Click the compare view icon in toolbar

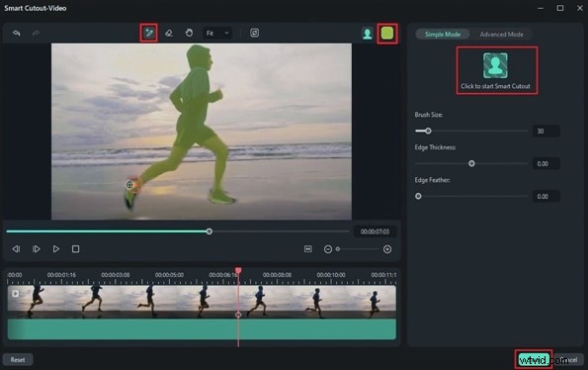tap(254, 33)
